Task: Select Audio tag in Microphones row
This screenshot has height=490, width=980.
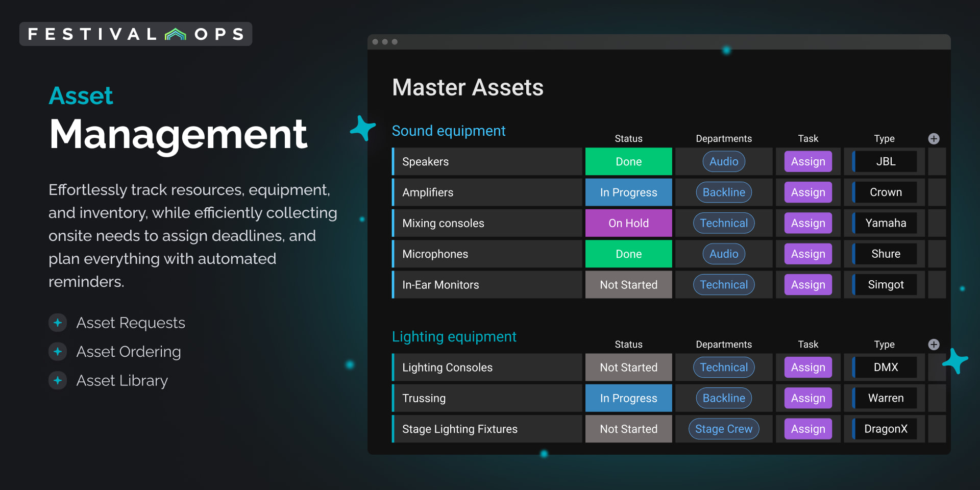Action: (724, 254)
